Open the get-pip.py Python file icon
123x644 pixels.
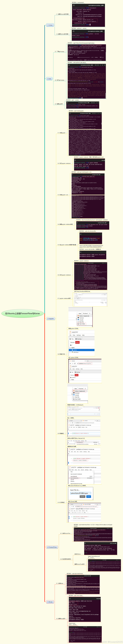pos(72,352)
